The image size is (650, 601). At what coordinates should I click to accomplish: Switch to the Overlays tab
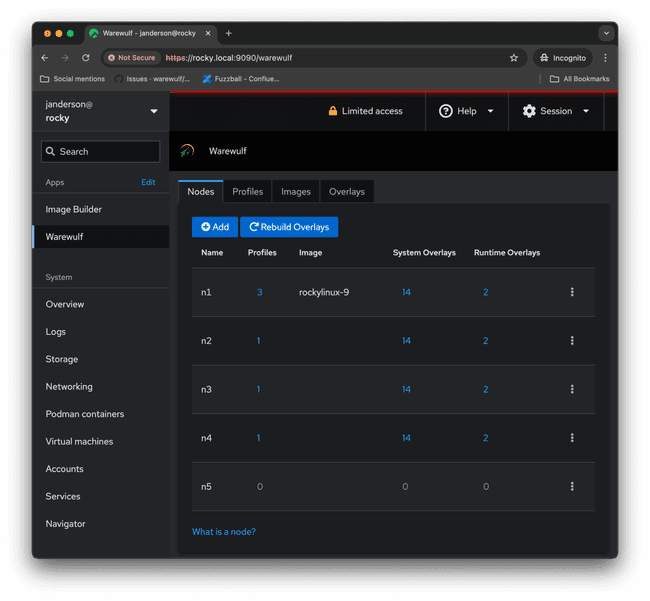347,191
